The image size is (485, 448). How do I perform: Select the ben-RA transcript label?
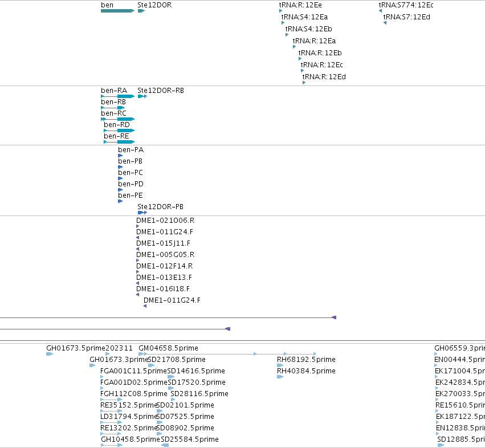point(114,91)
